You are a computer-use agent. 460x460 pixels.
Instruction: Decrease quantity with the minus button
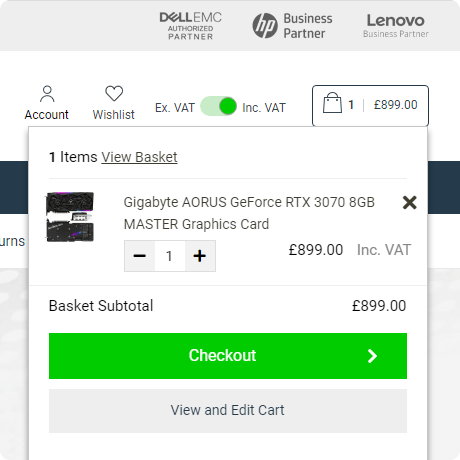click(140, 256)
